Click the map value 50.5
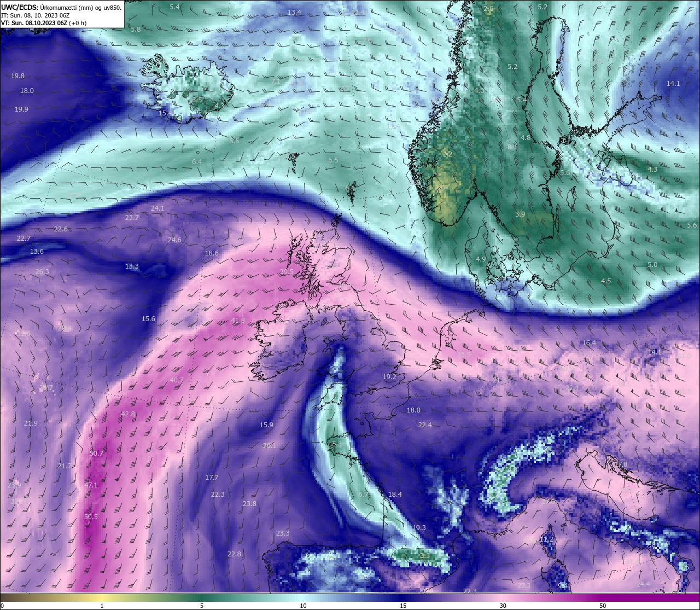The width and height of the screenshot is (700, 610). (91, 517)
